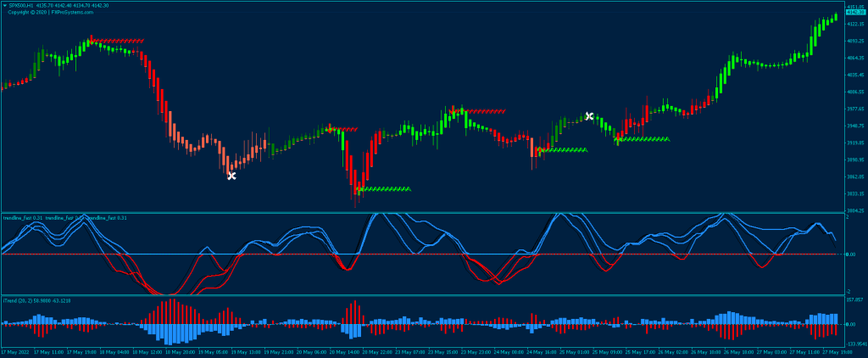
Task: Click the green zigzag line near 24 May low
Action: 563,150
